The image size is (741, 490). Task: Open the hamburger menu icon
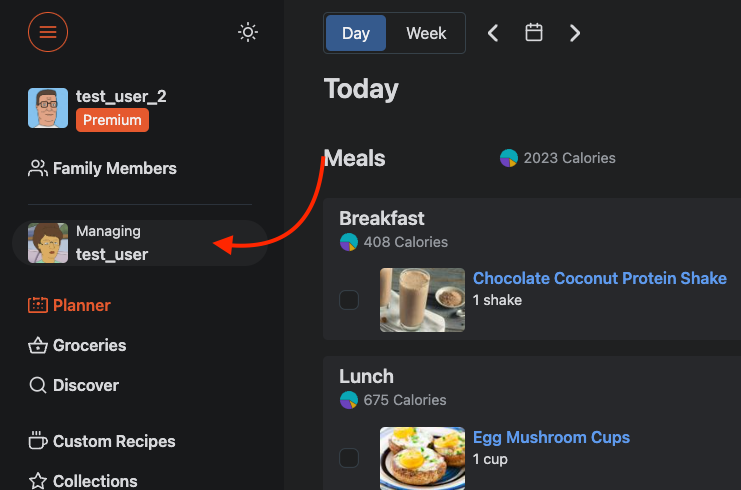coord(48,32)
